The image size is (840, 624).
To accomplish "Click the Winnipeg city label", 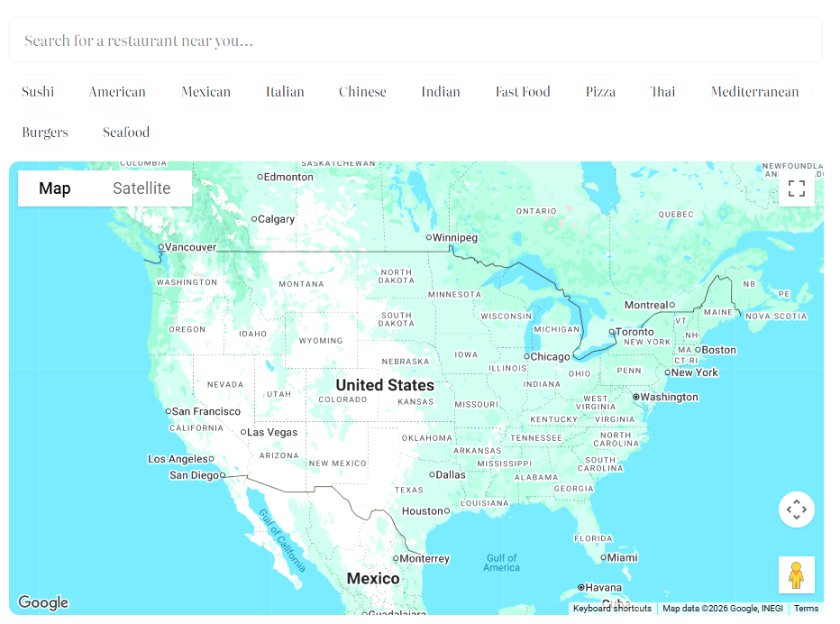I will 454,237.
